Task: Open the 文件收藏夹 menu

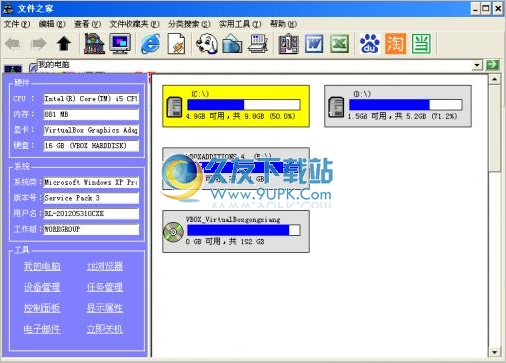Action: tap(135, 24)
